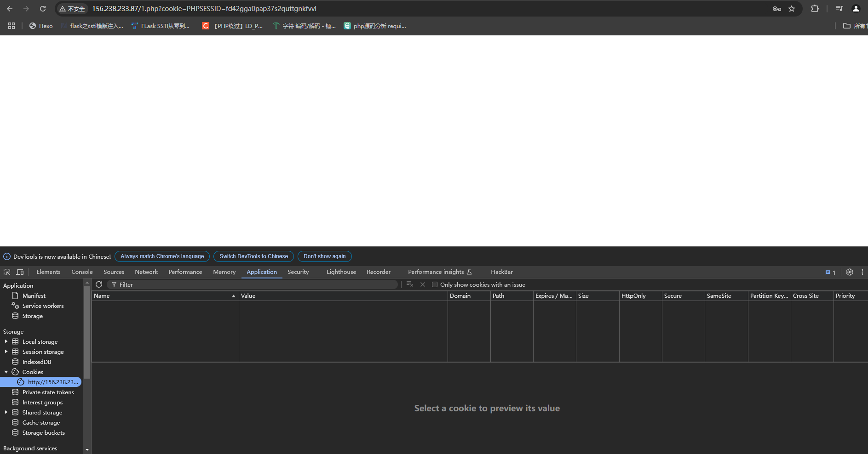Refresh the cookies table
Screen dimensions: 868x454
99,284
